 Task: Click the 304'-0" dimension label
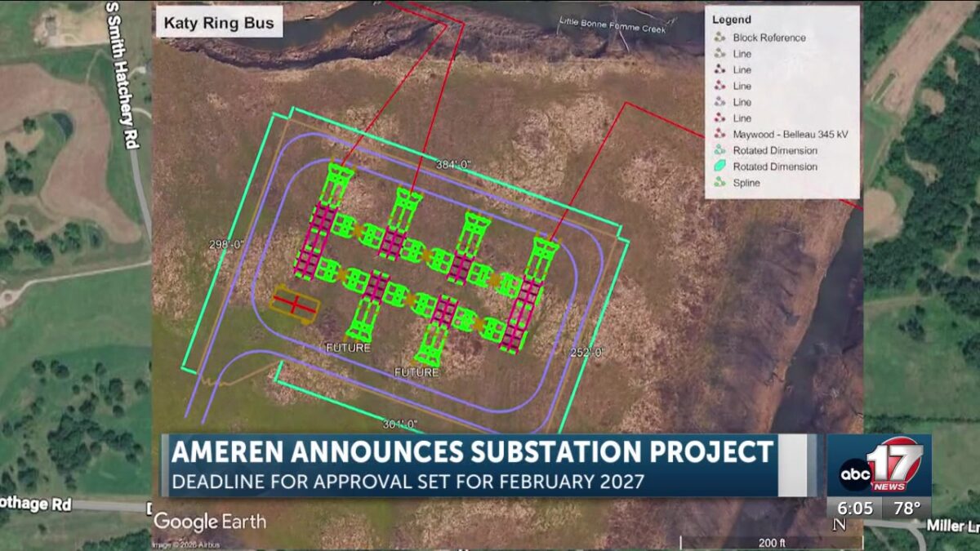pyautogui.click(x=400, y=424)
